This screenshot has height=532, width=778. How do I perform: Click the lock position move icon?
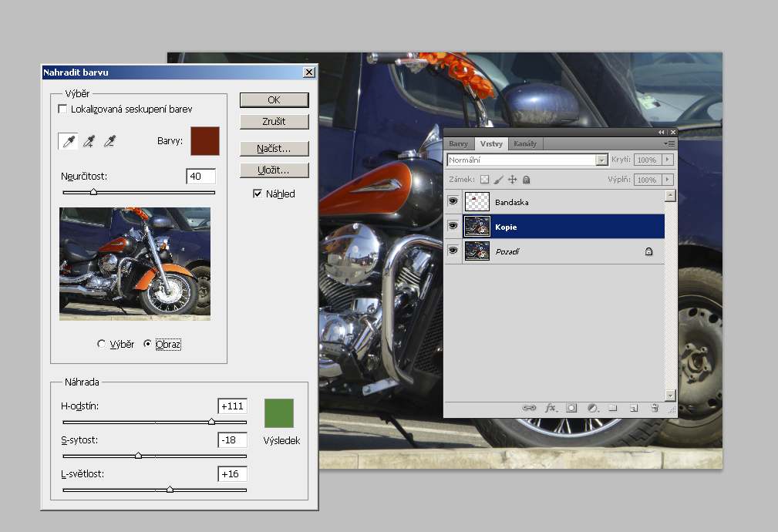pos(512,180)
